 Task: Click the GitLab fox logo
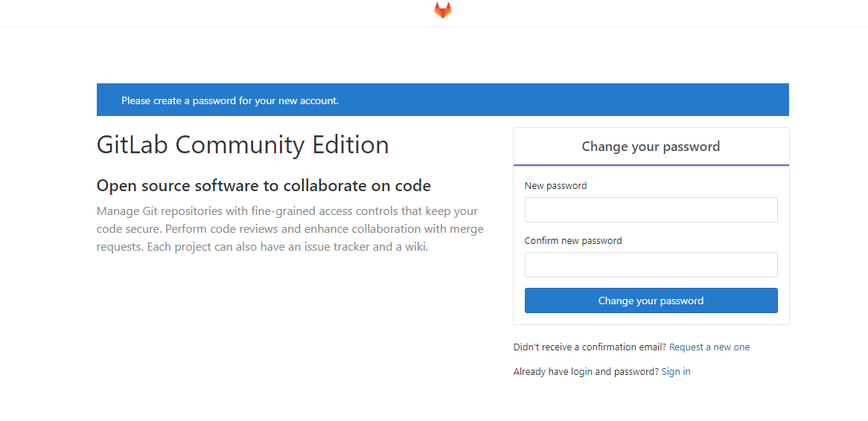[x=442, y=10]
